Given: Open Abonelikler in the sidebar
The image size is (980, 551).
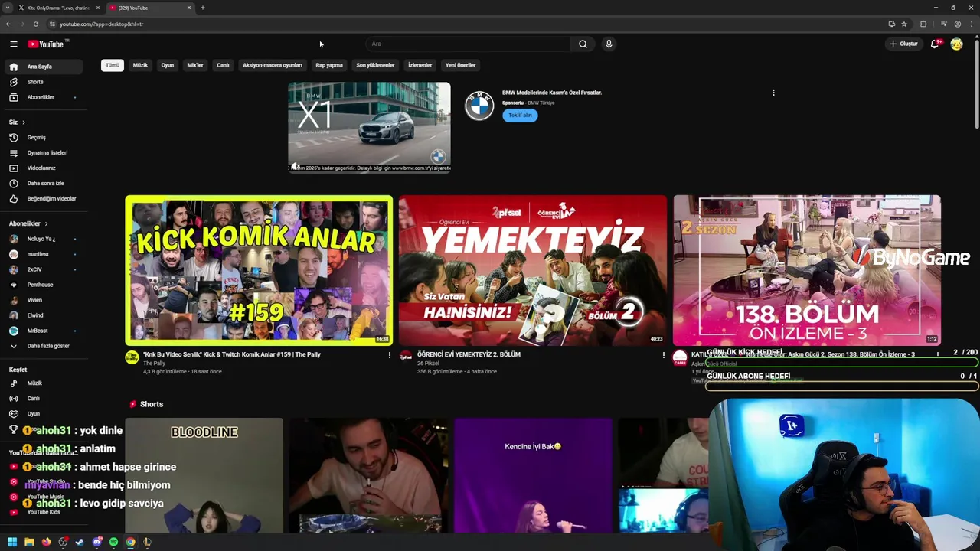Looking at the screenshot, I should (x=43, y=97).
